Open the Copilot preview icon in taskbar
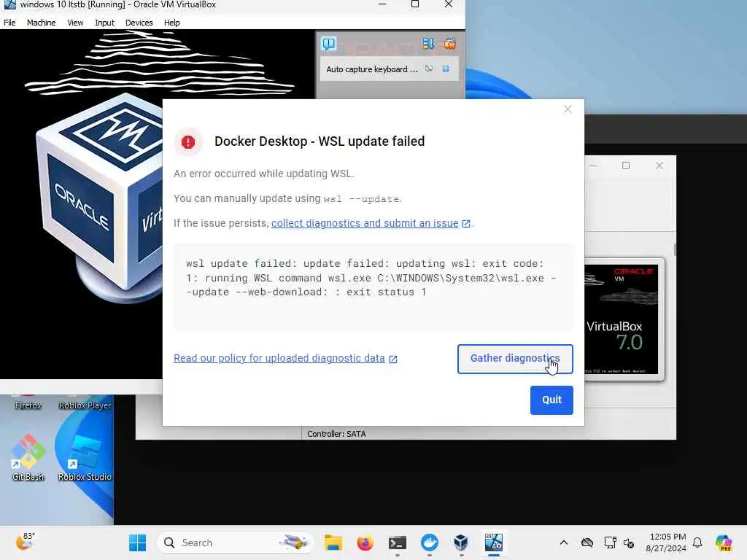 pyautogui.click(x=724, y=542)
